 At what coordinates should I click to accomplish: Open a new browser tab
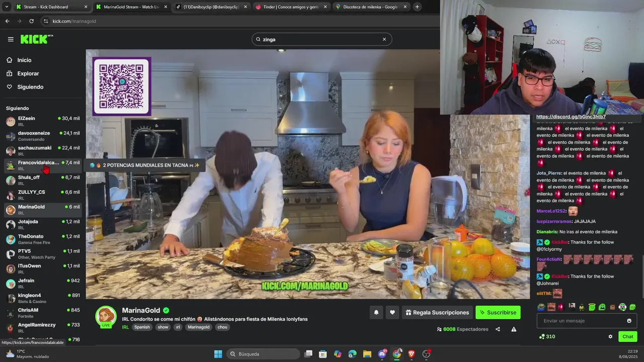pos(417,7)
